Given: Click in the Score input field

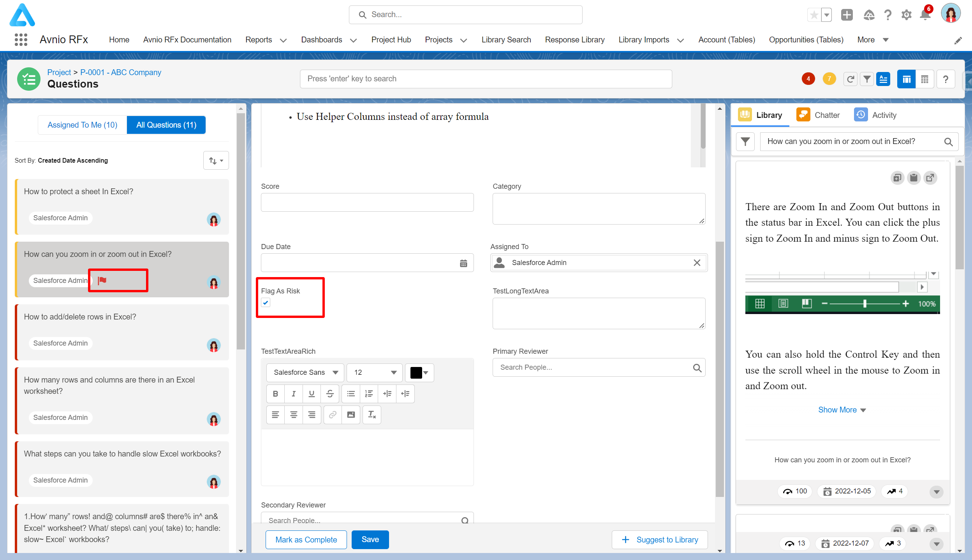Looking at the screenshot, I should click(367, 202).
